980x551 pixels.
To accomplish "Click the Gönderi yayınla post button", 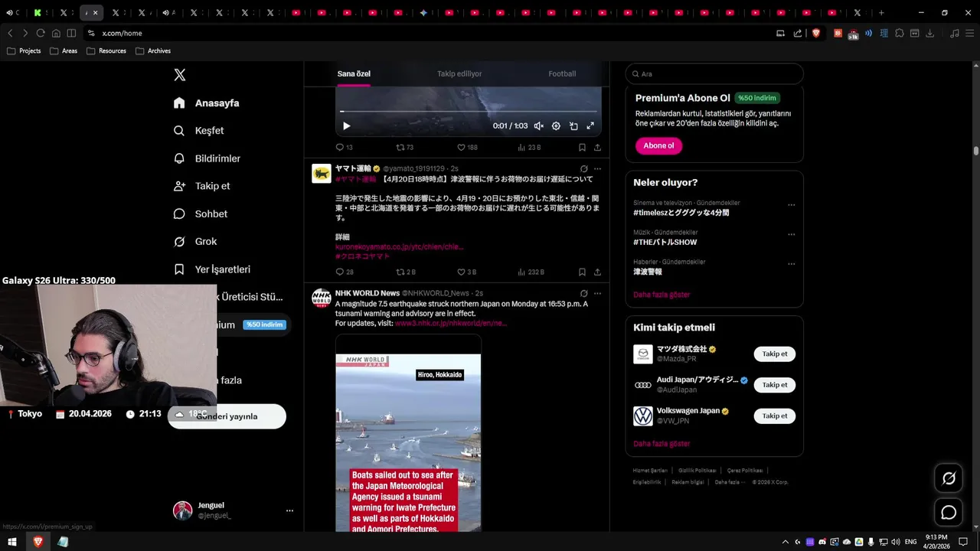I will pyautogui.click(x=227, y=416).
